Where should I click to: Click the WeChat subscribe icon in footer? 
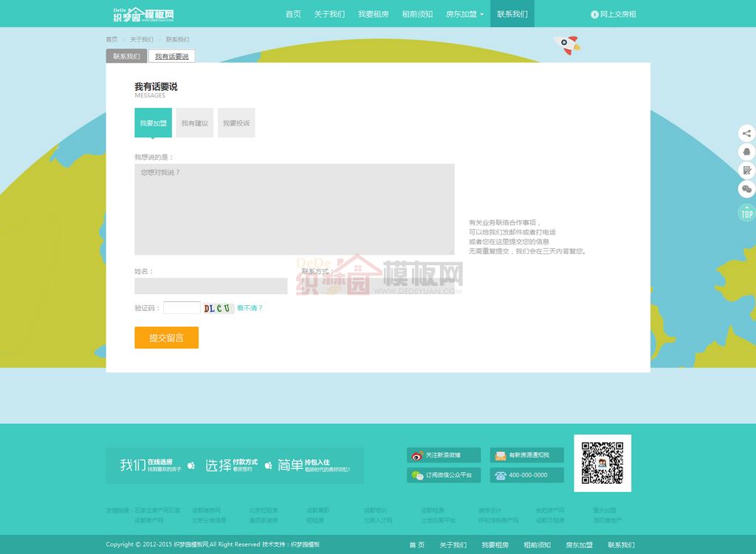(418, 476)
